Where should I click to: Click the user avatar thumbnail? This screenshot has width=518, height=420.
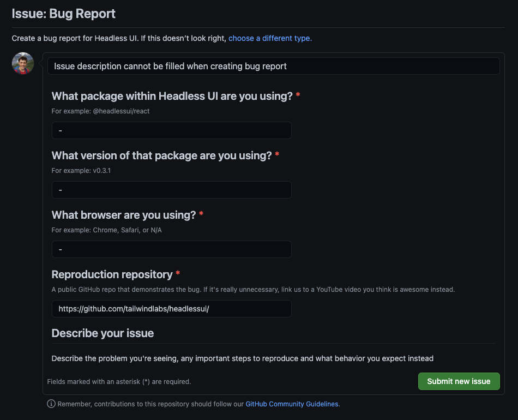click(22, 63)
